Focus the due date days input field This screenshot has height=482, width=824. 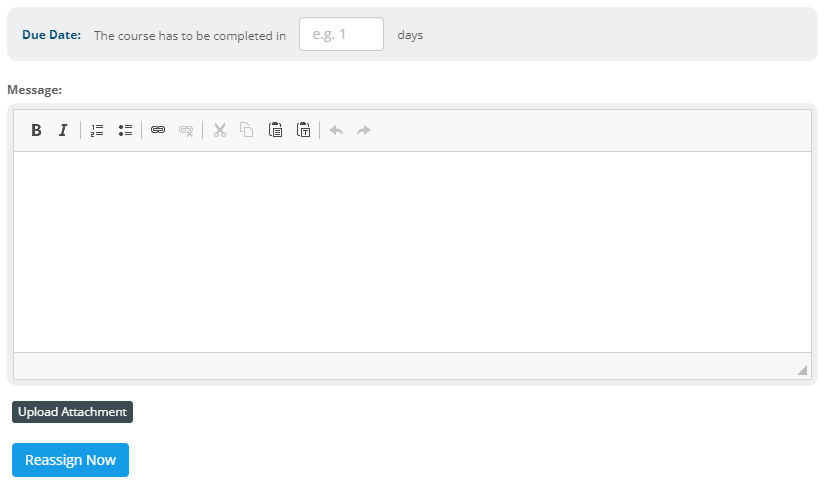point(342,34)
